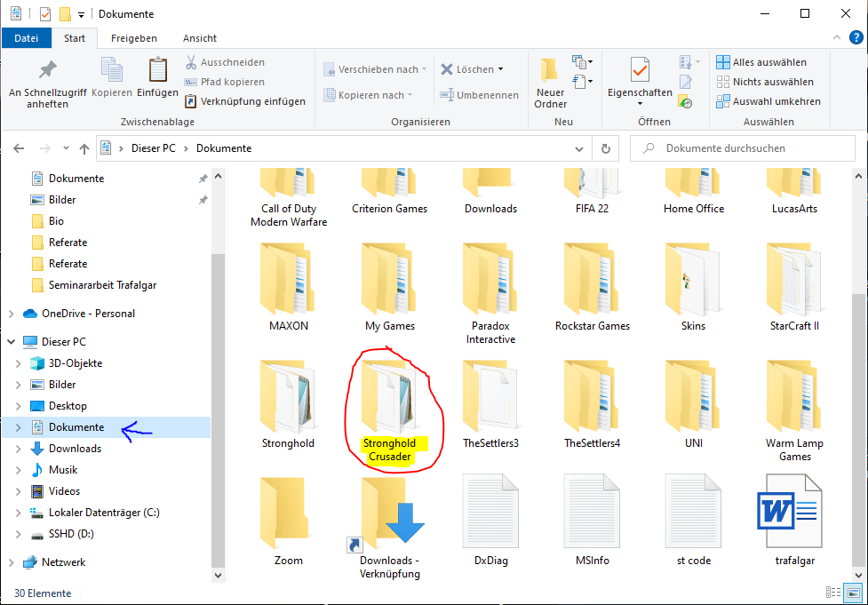Open SSHD (D:) drive in the tree
Viewport: 868px width, 605px height.
tap(71, 534)
